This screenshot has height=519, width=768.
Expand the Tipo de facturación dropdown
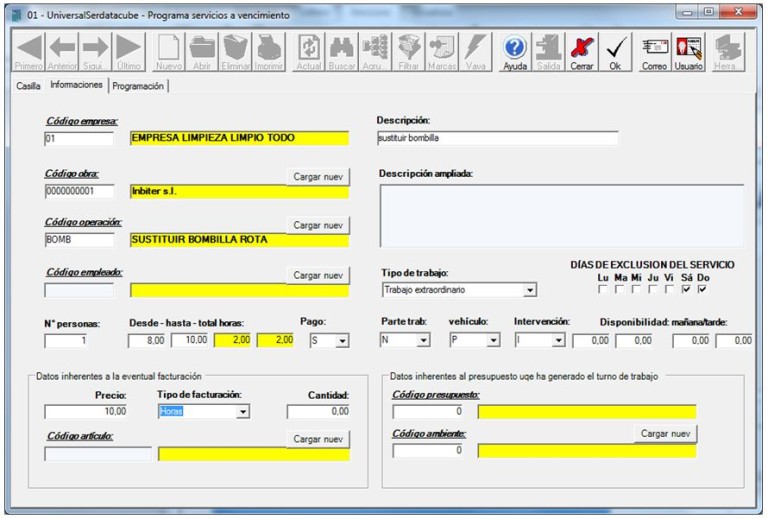point(243,412)
